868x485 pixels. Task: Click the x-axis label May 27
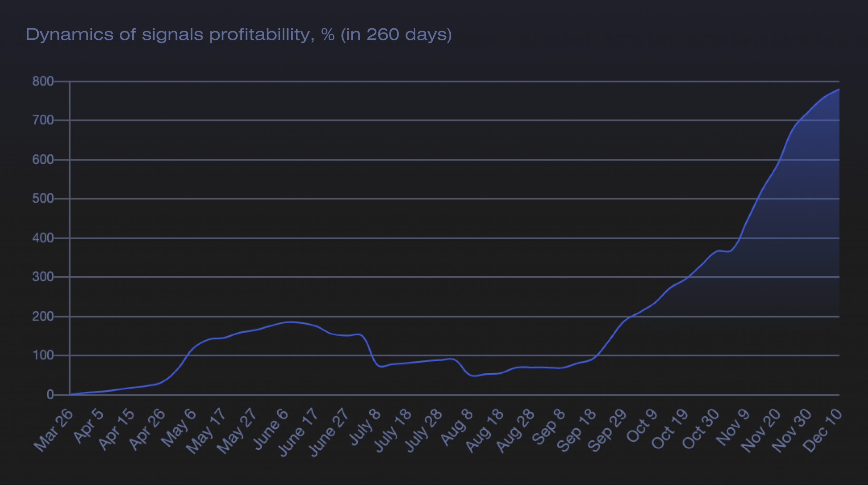[237, 430]
